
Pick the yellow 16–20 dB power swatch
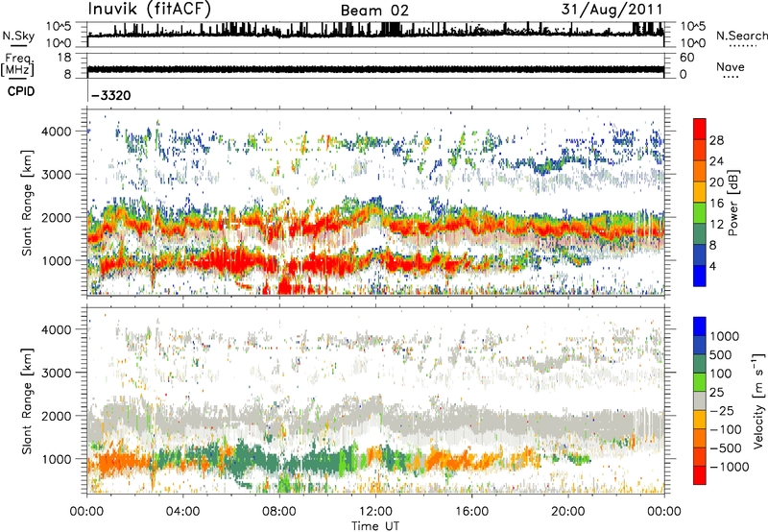pos(700,192)
